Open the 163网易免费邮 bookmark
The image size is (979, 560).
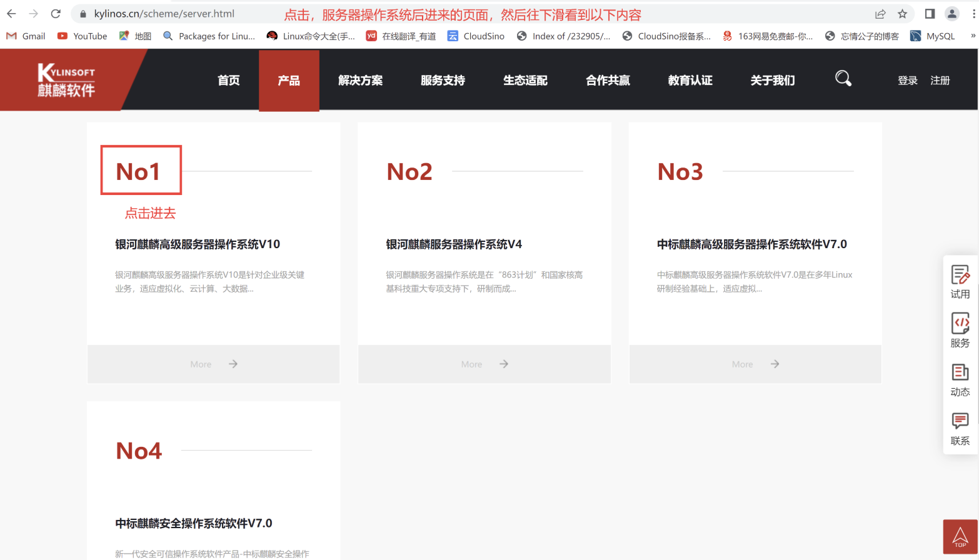[x=767, y=36]
